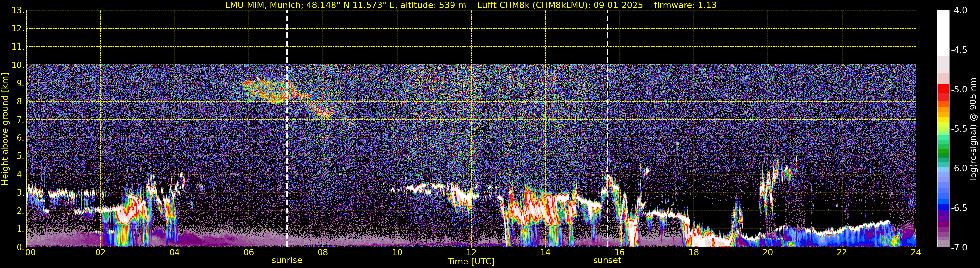Click the '5.' height axis tick label
The height and width of the screenshot is (268, 980).
[x=20, y=156]
